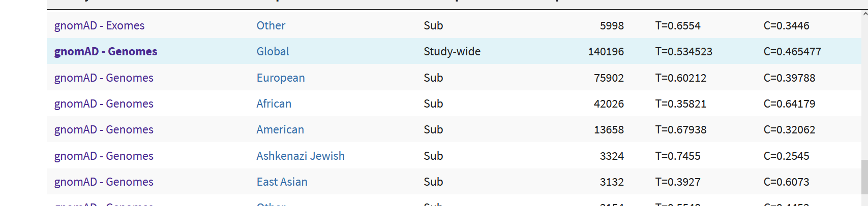Image resolution: width=868 pixels, height=206 pixels.
Task: Select alt allele value C=0.32062
Action: coord(790,129)
